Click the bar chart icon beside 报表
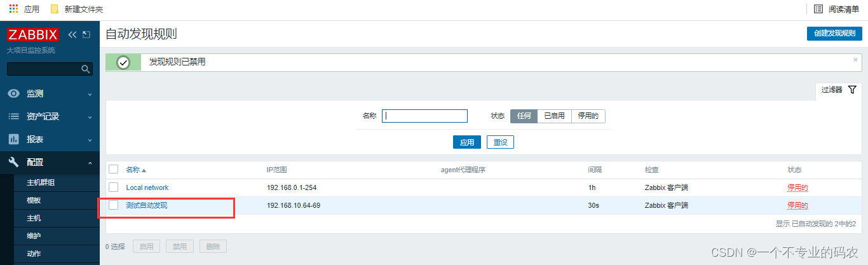Image resolution: width=868 pixels, height=265 pixels. [13, 139]
